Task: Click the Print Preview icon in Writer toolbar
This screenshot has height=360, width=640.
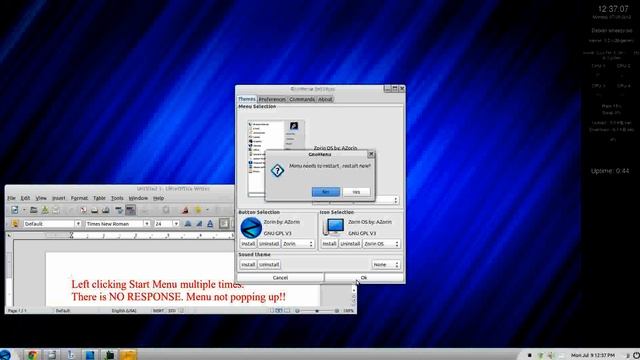Action: tap(106, 210)
